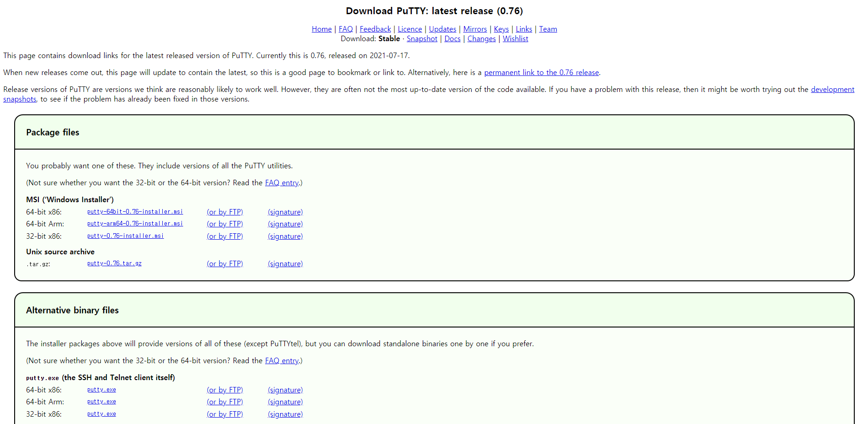868x424 pixels.
Task: Click the bold 'Stable' download label
Action: click(x=389, y=39)
